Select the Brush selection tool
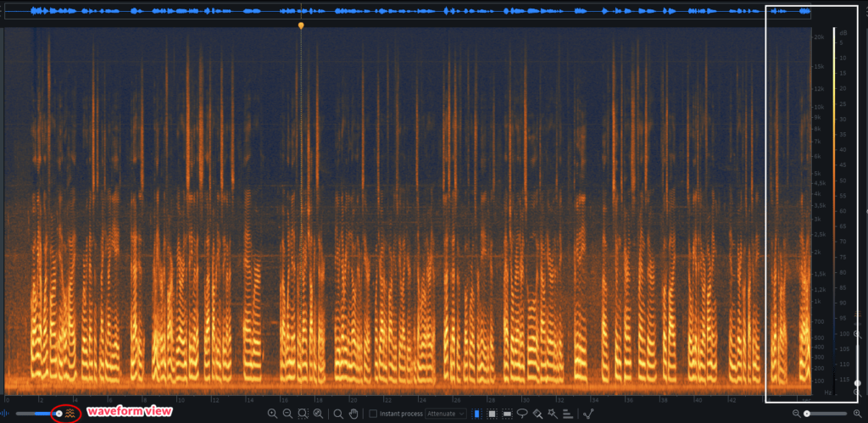868x423 pixels. point(537,414)
